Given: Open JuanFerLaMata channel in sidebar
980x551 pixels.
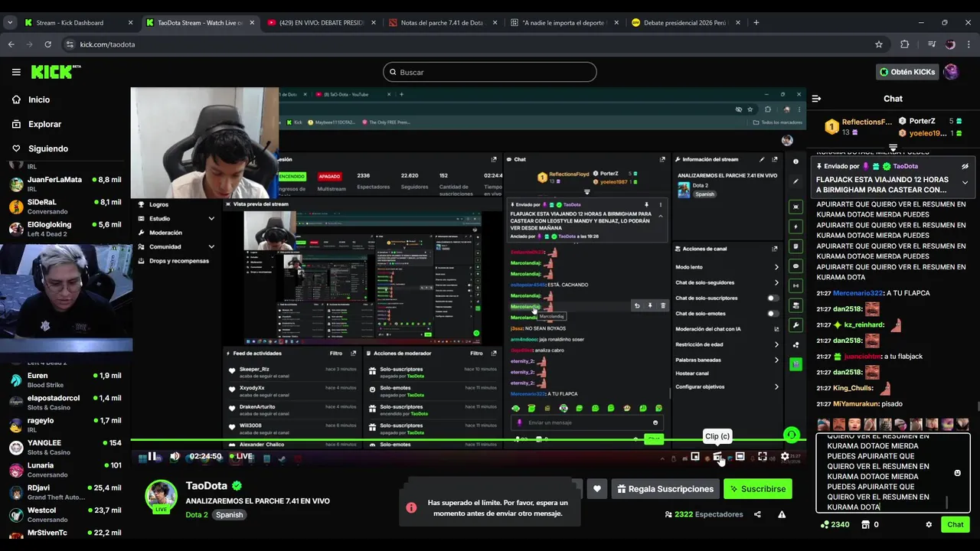Looking at the screenshot, I should point(65,184).
